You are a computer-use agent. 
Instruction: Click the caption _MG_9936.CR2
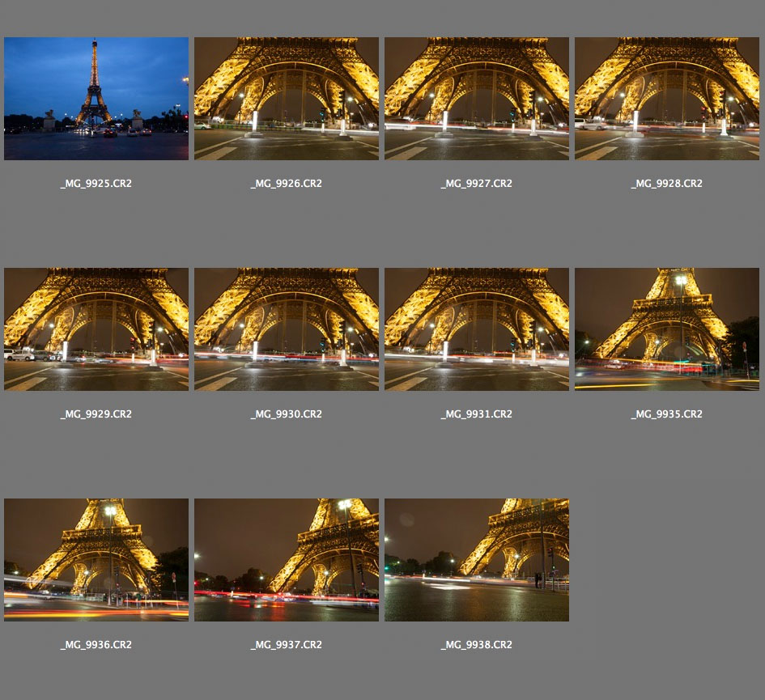click(x=96, y=645)
